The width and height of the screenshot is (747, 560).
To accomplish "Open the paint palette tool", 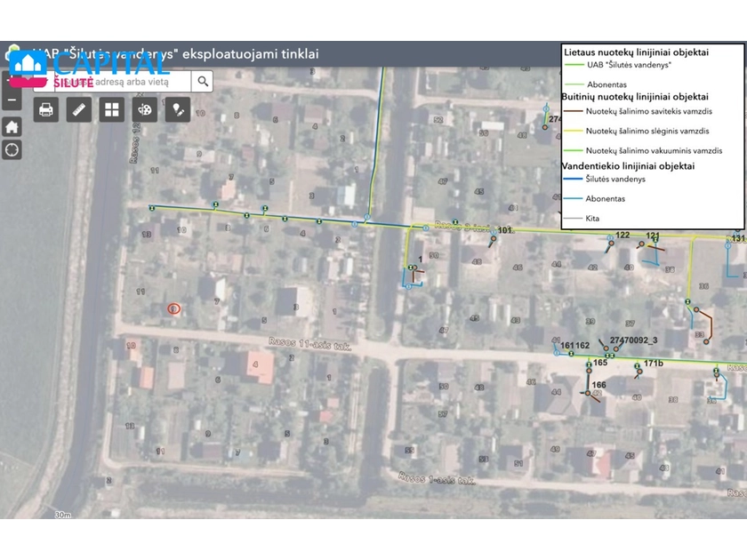I will (145, 110).
